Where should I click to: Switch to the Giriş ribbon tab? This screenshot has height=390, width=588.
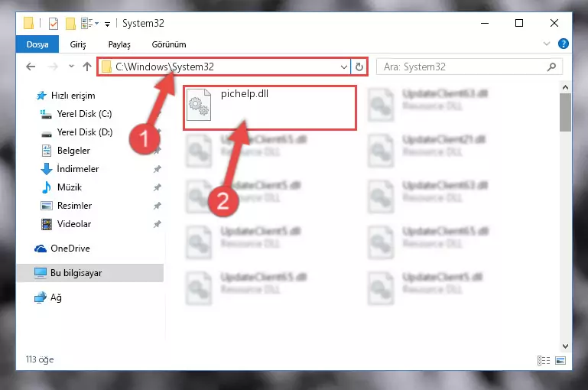78,44
